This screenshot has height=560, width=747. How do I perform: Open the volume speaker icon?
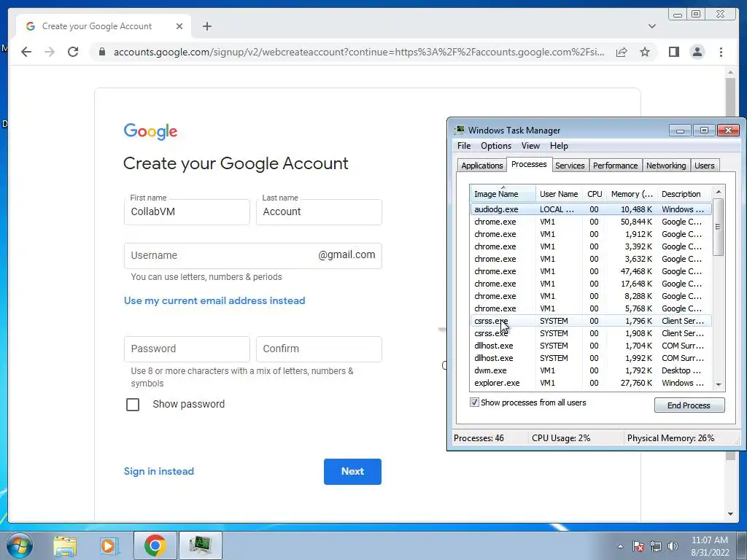pos(673,546)
